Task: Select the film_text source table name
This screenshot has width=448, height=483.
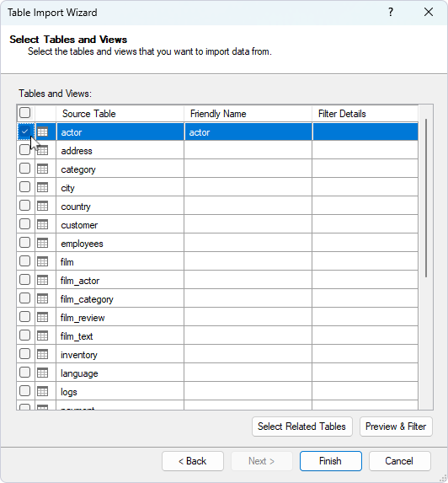Action: (x=77, y=336)
